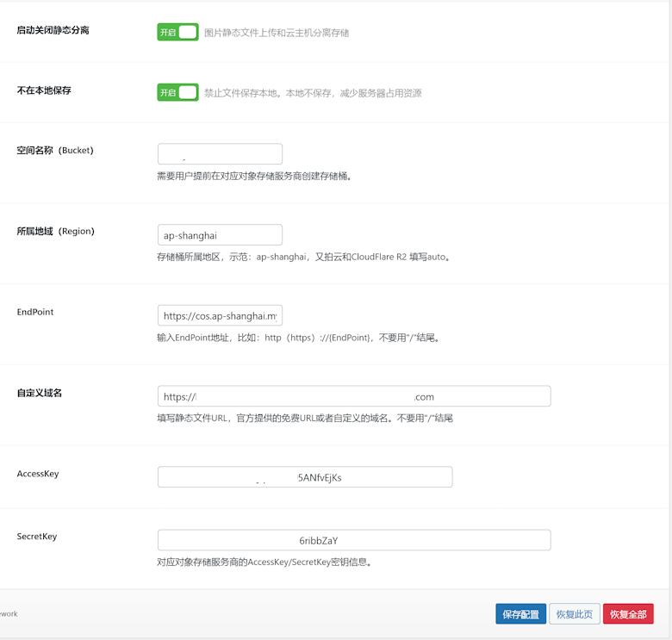Click hint starting 填写静态文件URL

pos(305,418)
